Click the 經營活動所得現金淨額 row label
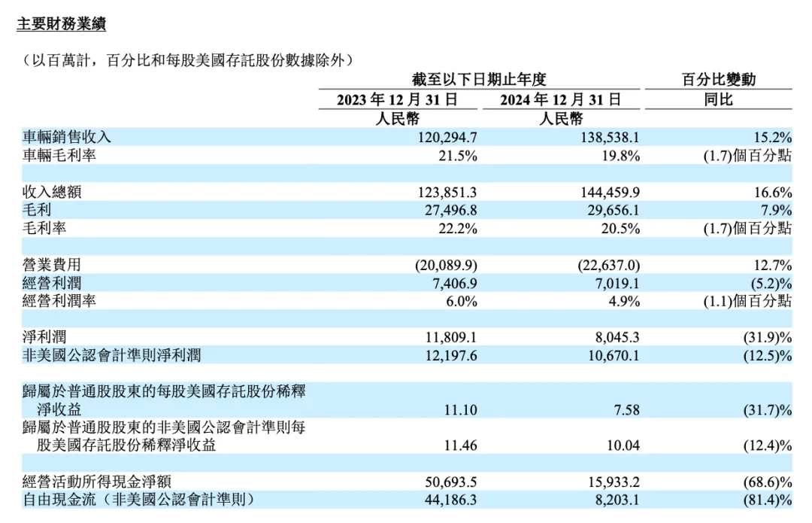812x523 pixels. [97, 482]
